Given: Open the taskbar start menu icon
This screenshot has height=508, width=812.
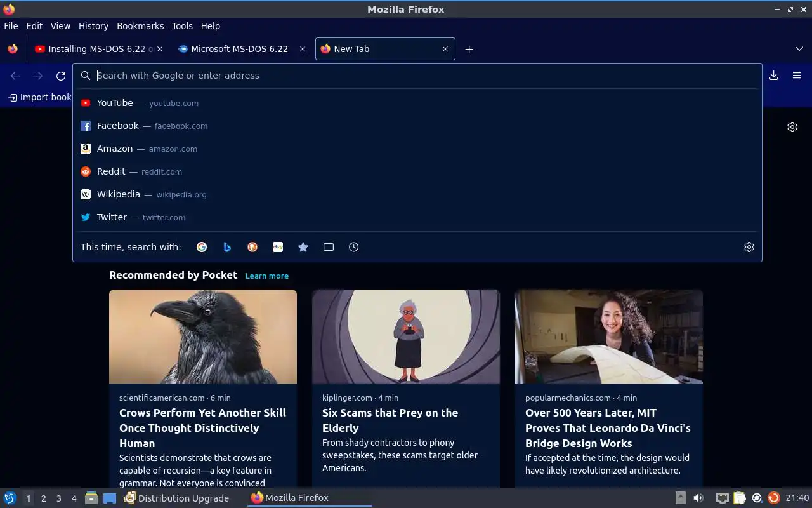Looking at the screenshot, I should 10,498.
